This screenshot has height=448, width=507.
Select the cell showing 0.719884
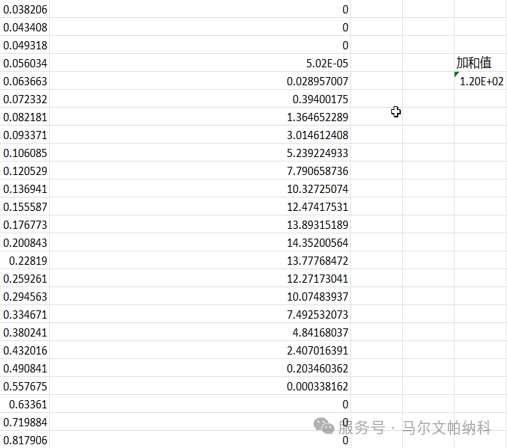[x=25, y=423]
